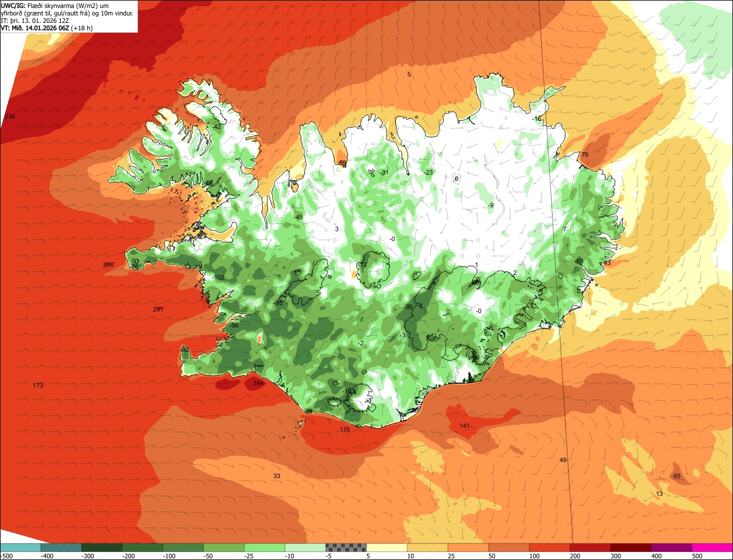Click the dark teal -400 to -300 legend swatch
733x560 pixels.
pos(61,547)
